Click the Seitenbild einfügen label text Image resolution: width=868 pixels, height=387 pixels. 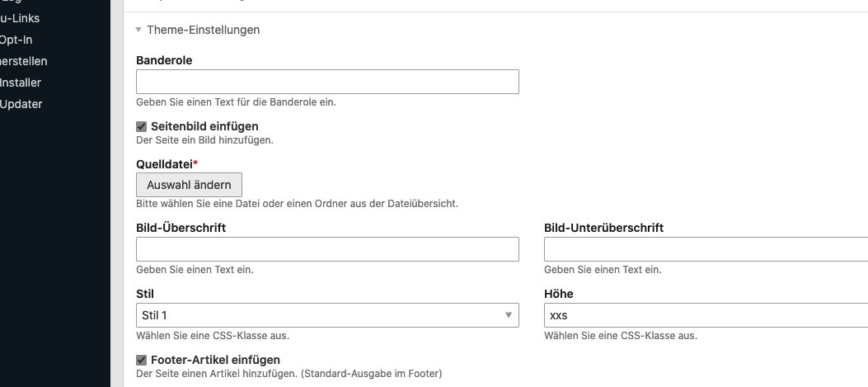point(204,126)
